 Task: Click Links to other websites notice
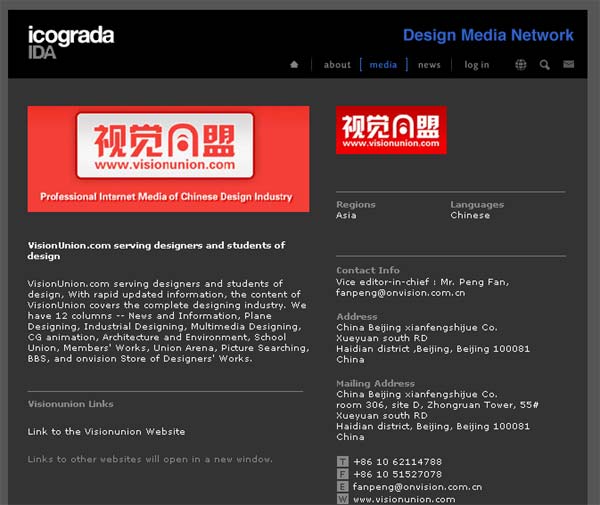150,459
